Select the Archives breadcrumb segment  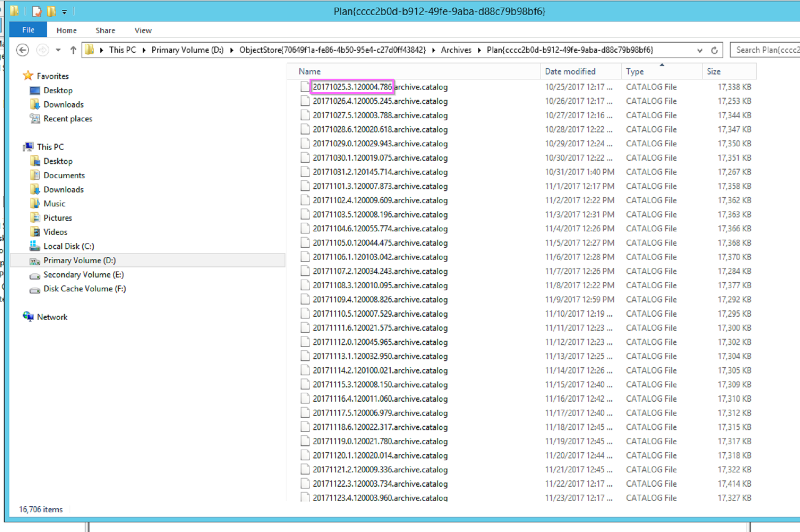(x=456, y=50)
